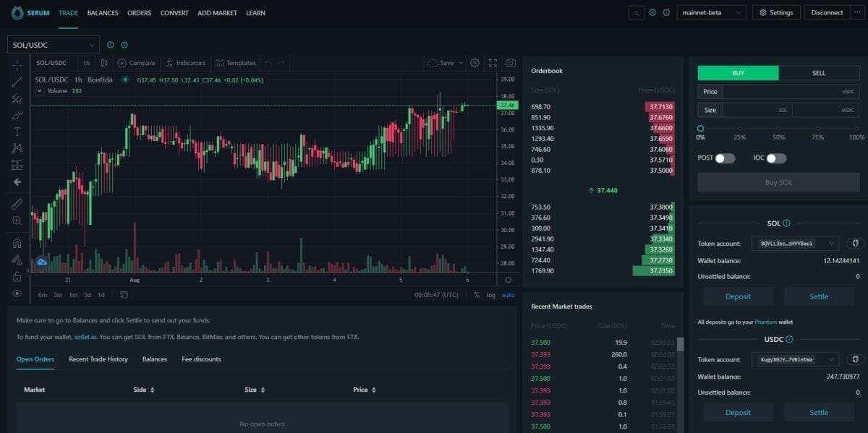The image size is (868, 433).
Task: Switch to Recent Trade History tab
Action: [98, 359]
